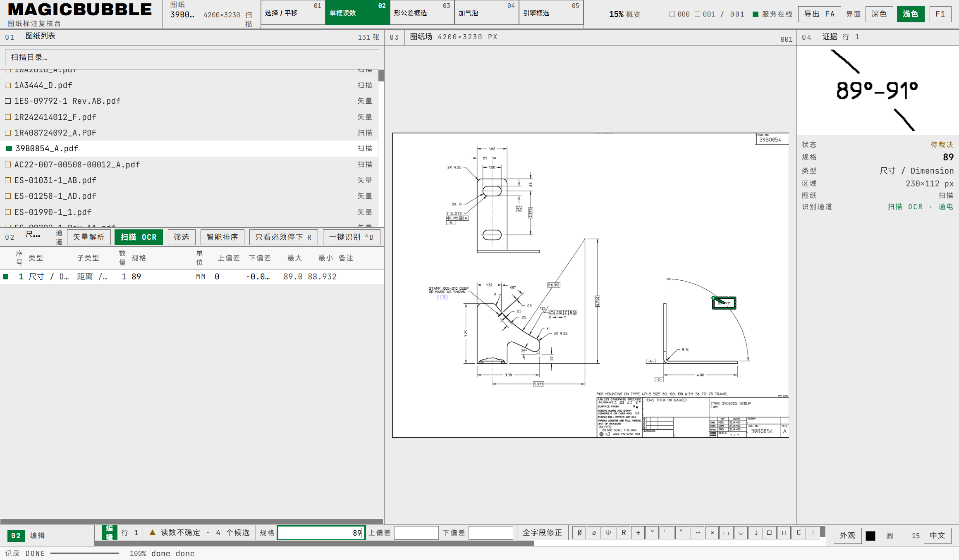Insert the slashed-zero Ø diameter symbol
Viewport: 959px width, 560px height.
tap(579, 533)
